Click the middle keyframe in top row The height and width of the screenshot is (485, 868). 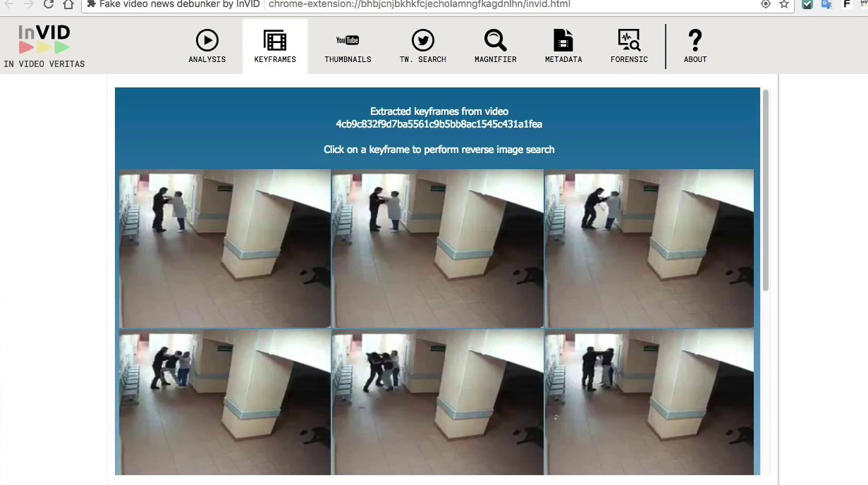pyautogui.click(x=437, y=248)
